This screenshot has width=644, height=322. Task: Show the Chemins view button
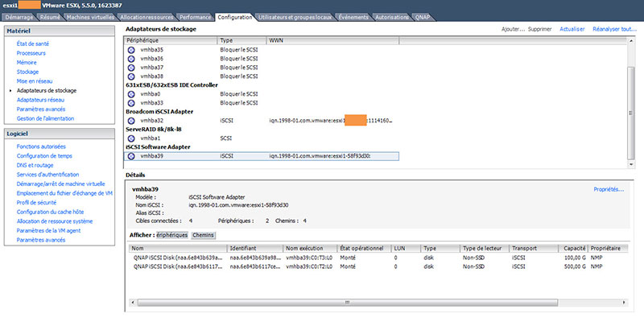pos(204,235)
